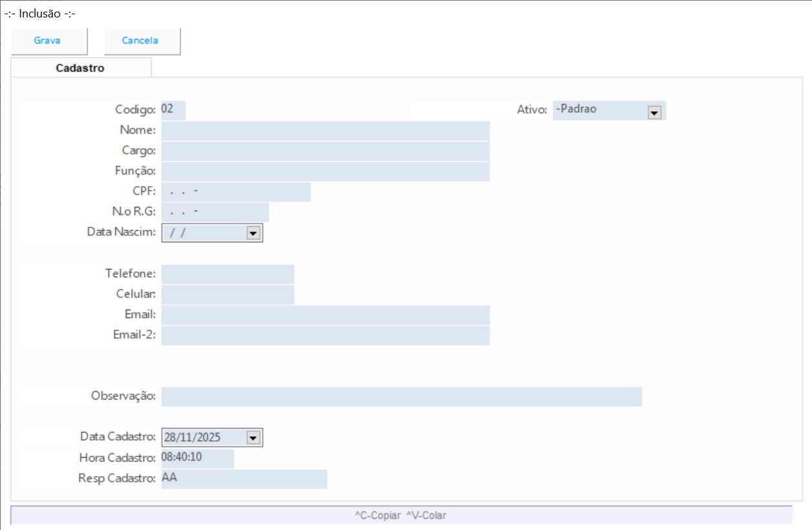The height and width of the screenshot is (530, 812).
Task: Open the Data Cadastro date picker arrow
Action: pos(253,438)
